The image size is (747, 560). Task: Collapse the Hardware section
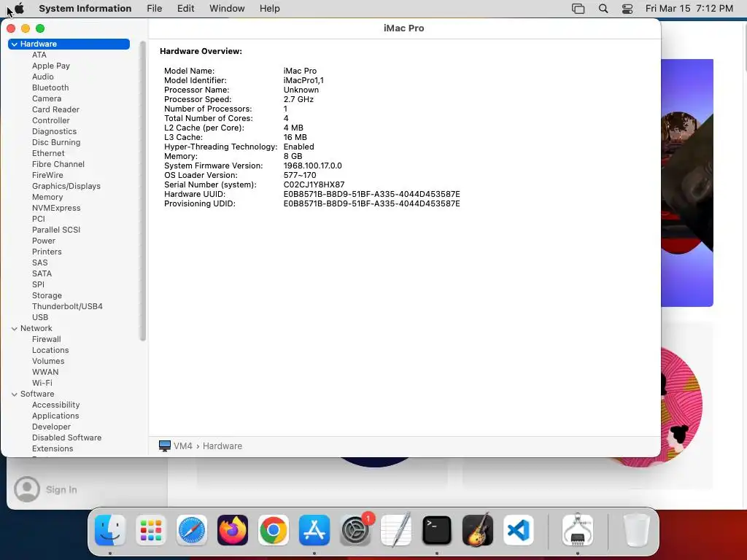(15, 44)
